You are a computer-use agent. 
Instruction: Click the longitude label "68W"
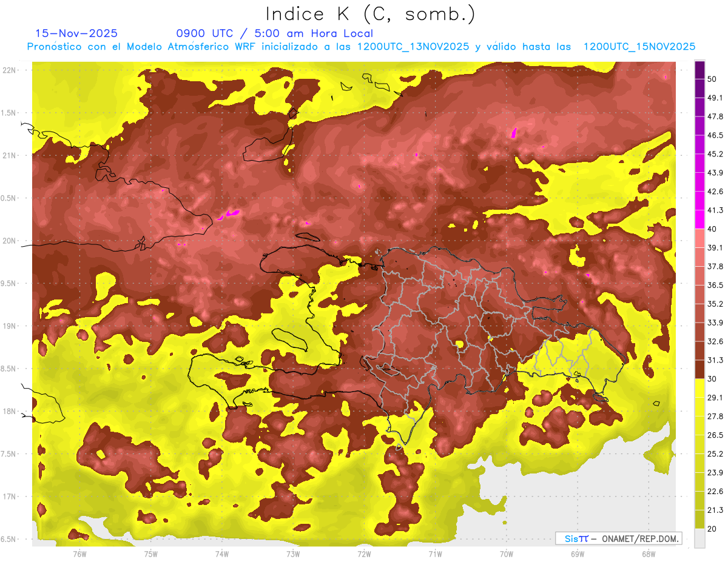649,554
